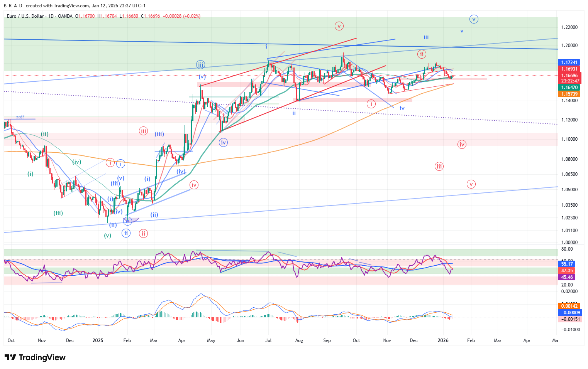The image size is (588, 369).
Task: Click the 2025 label on time axis
Action: (98, 340)
